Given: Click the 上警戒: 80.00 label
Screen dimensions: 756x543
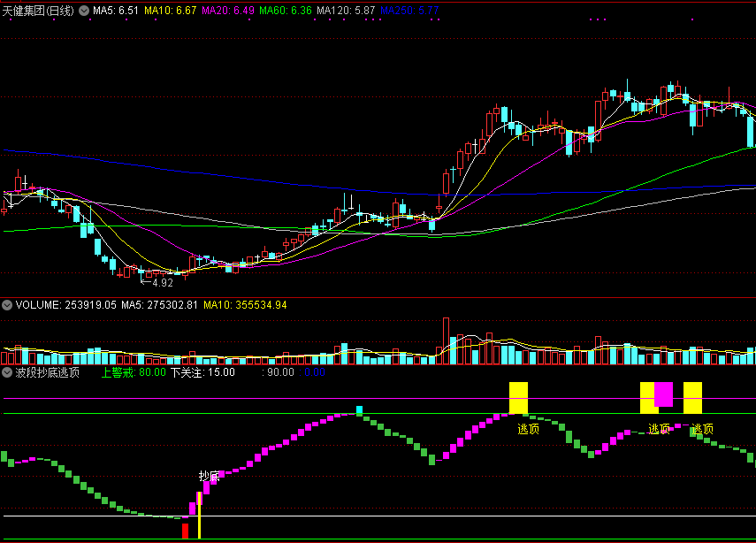Looking at the screenshot, I should (134, 372).
